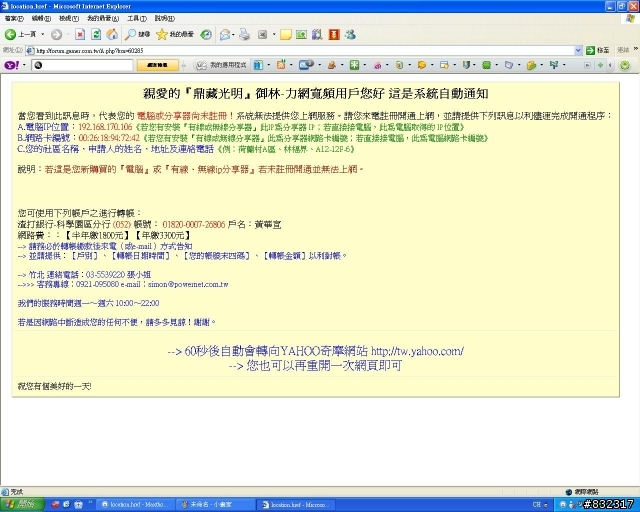The width and height of the screenshot is (640, 512).
Task: Click account number 01820-0007-26806 text
Action: click(x=194, y=225)
